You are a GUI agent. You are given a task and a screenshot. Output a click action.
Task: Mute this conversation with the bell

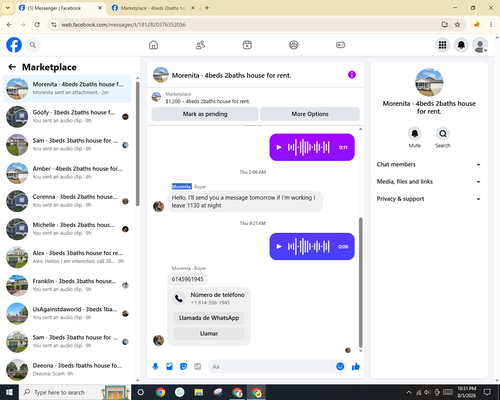[415, 134]
